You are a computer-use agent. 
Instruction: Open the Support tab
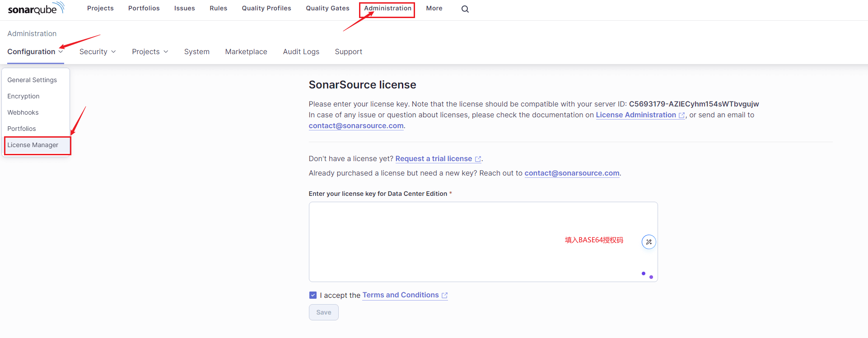pyautogui.click(x=348, y=51)
